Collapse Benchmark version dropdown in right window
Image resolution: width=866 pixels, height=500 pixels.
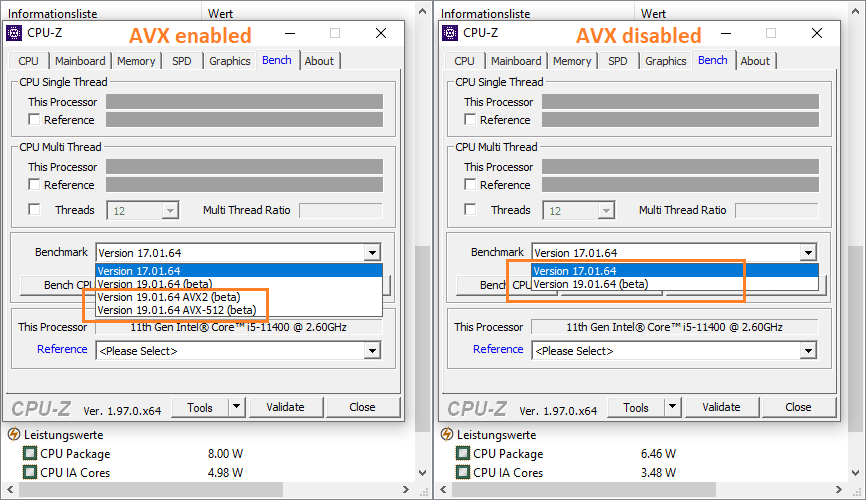pyautogui.click(x=808, y=252)
